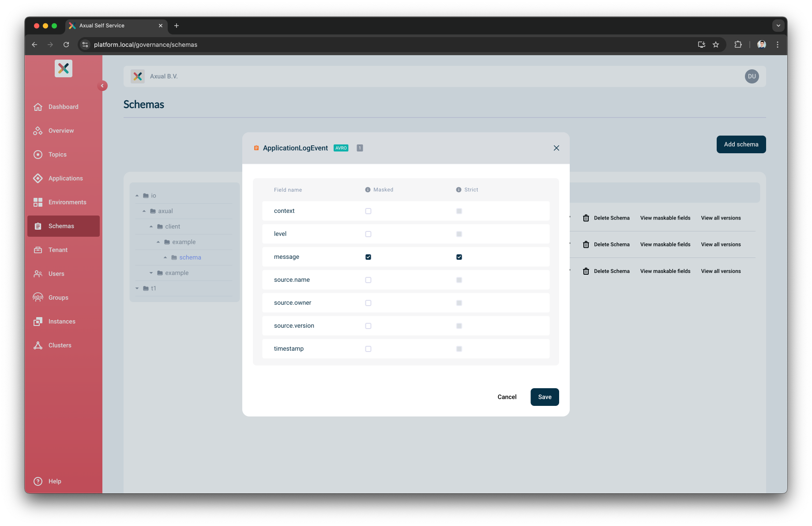Collapse the client folder tree node

[x=151, y=227]
